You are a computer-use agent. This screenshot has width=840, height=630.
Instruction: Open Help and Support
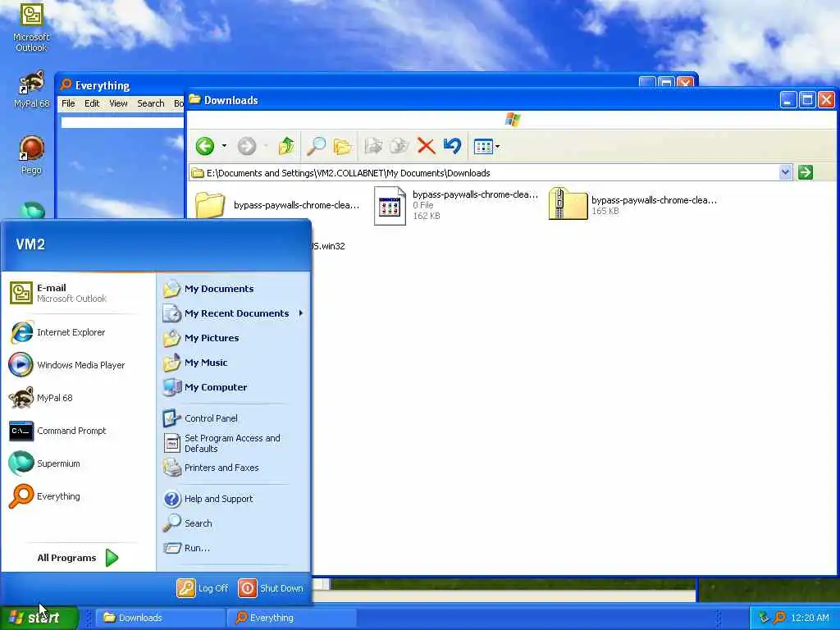click(x=234, y=499)
